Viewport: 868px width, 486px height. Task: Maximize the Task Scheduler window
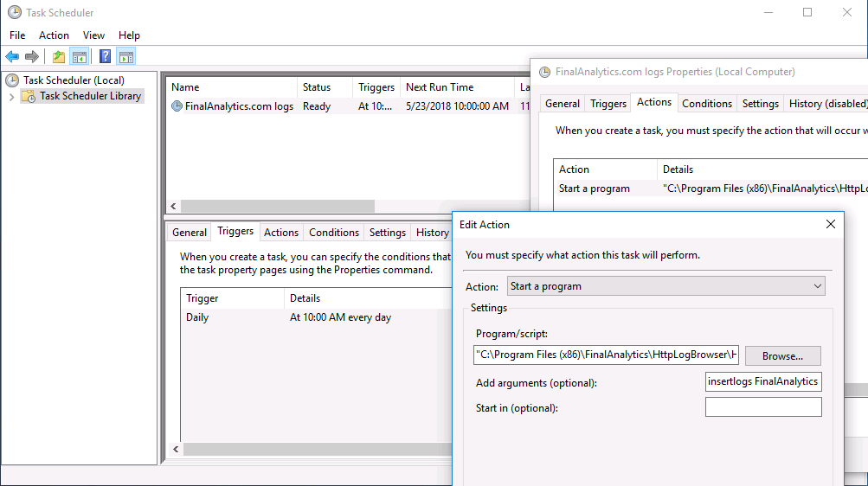tap(807, 12)
